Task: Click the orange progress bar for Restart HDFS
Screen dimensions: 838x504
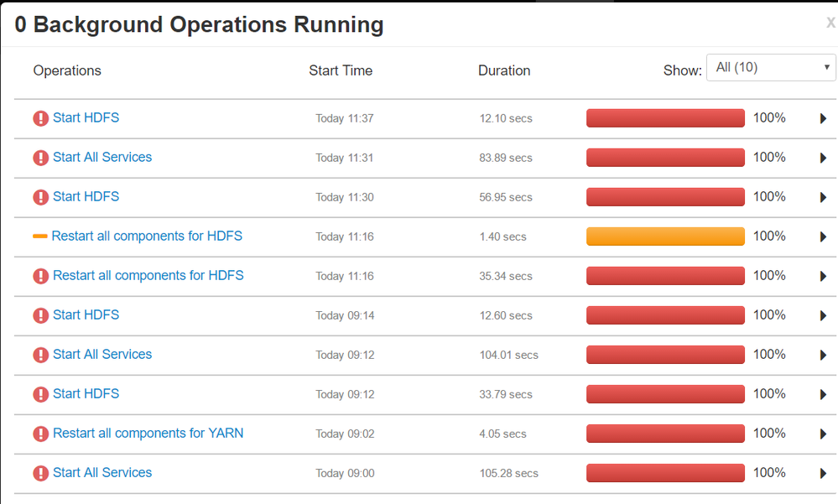Action: pos(665,236)
